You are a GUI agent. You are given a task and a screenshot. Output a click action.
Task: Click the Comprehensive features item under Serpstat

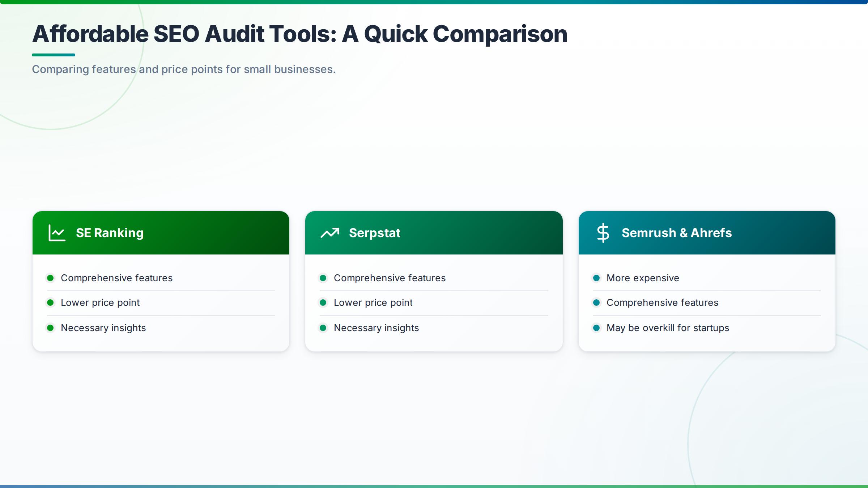pos(390,278)
